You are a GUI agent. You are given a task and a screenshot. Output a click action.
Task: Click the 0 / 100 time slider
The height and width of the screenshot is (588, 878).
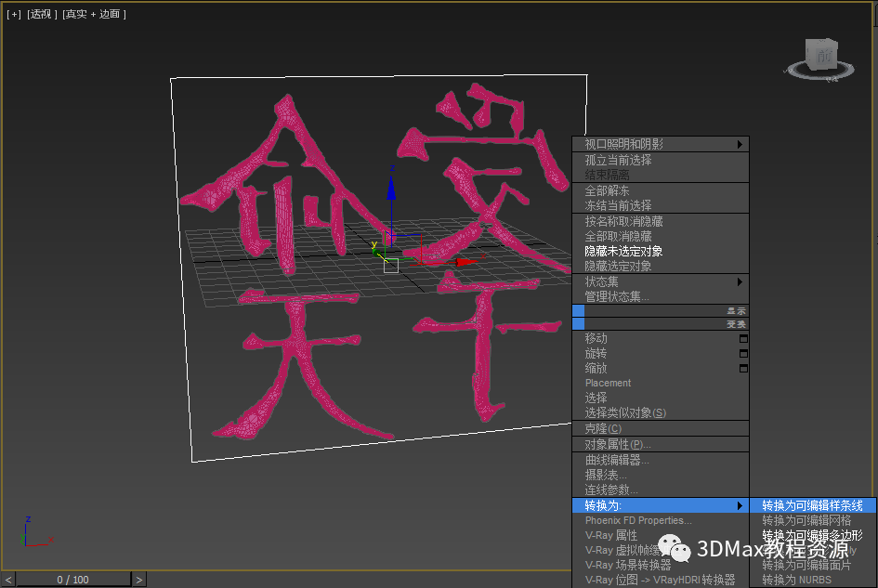point(72,580)
